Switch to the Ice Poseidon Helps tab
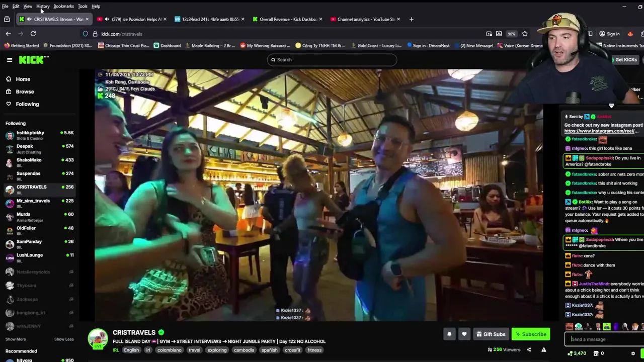This screenshot has width=644, height=362. [x=133, y=19]
